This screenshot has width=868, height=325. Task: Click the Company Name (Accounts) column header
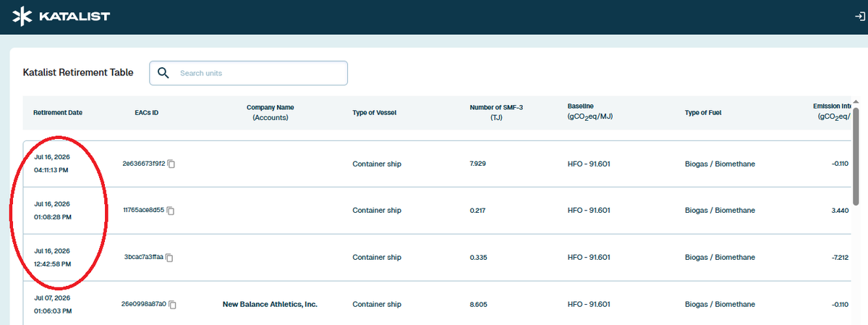[x=271, y=112]
